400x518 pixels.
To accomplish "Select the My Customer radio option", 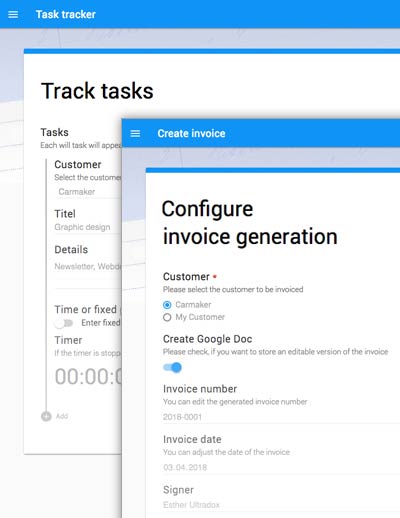I will [x=167, y=317].
